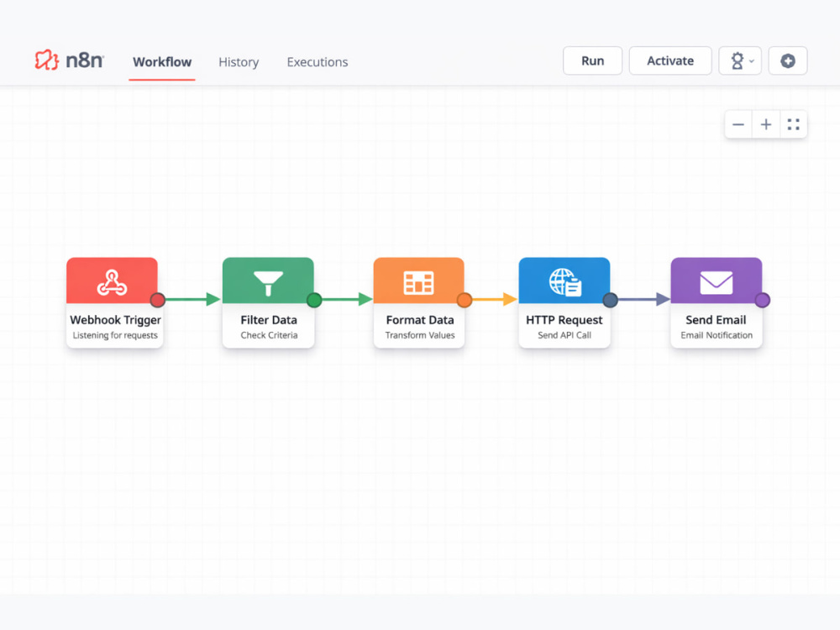Click the "Send API Call" subtitle

point(564,335)
